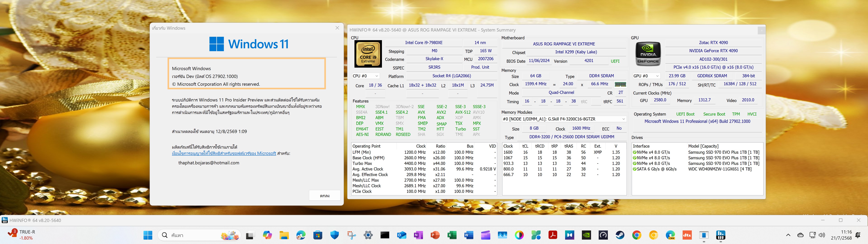Open the Steam taskbar icon
868x244 pixels.
[620, 235]
